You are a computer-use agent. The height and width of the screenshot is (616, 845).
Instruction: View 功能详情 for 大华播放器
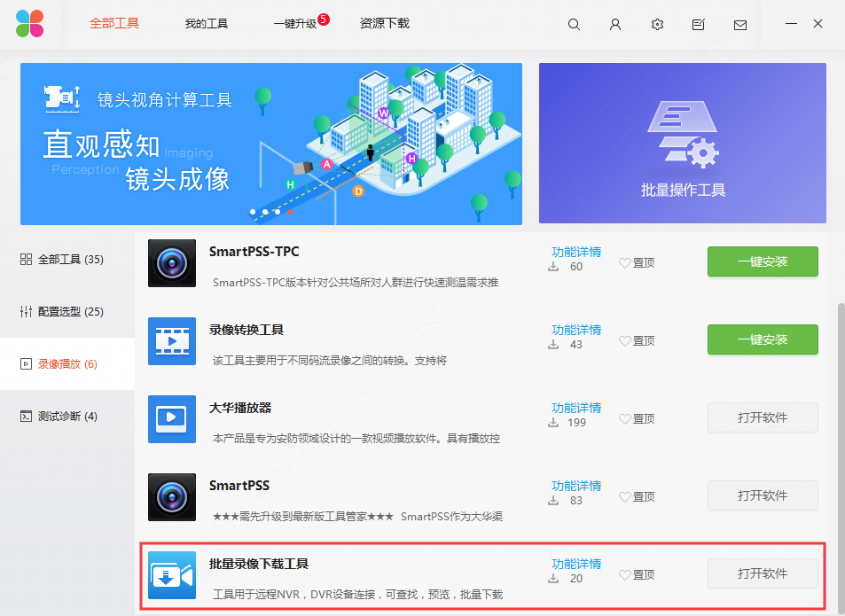pos(576,408)
